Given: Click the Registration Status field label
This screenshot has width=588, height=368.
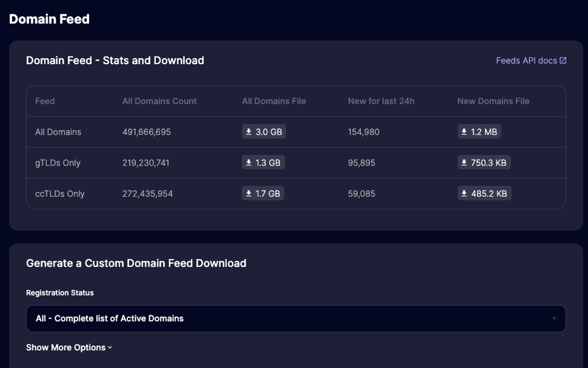Looking at the screenshot, I should coord(60,293).
